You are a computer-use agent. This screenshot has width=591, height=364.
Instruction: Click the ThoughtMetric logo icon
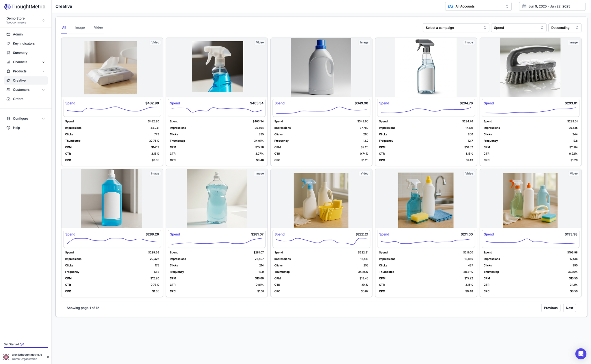(x=7, y=6)
